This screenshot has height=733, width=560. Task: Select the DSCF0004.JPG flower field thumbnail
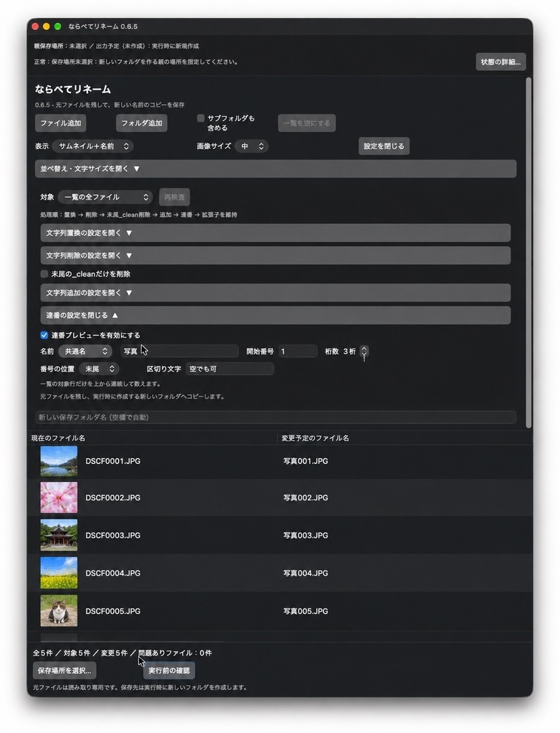click(x=59, y=573)
